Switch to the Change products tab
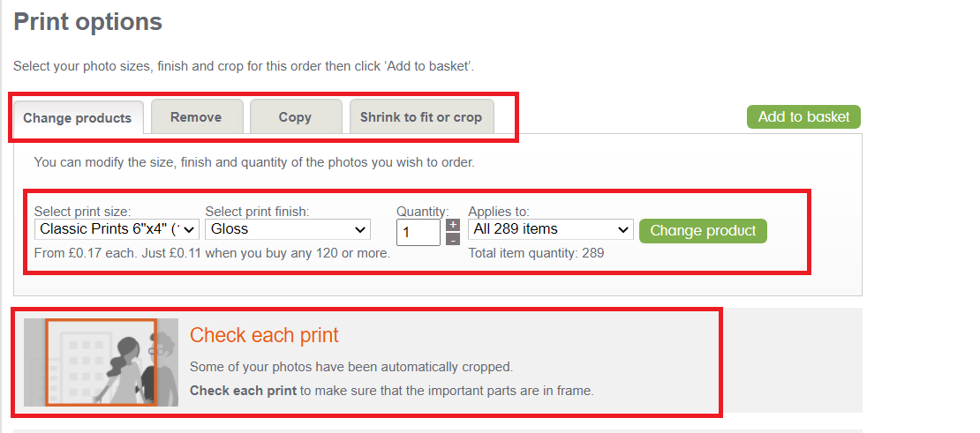 [x=77, y=118]
